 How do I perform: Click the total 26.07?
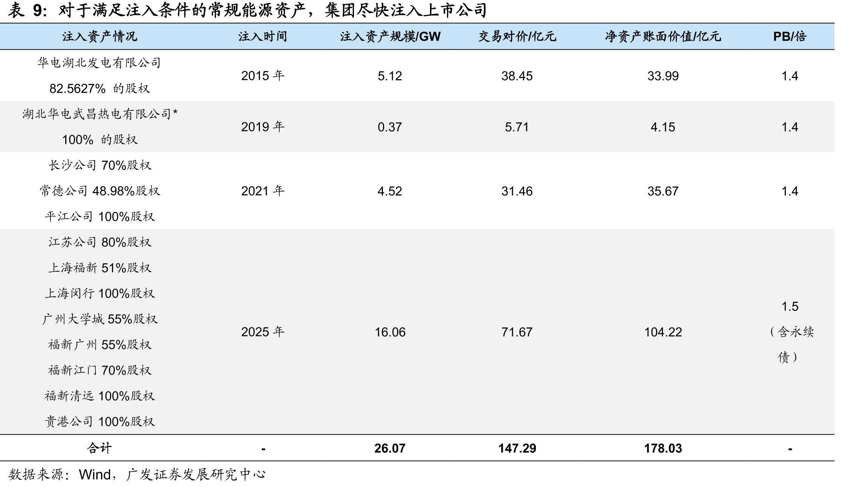tap(390, 449)
